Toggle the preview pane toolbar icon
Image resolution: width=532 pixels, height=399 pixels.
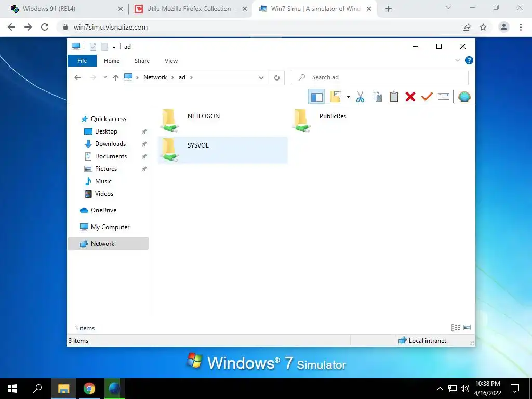point(316,97)
